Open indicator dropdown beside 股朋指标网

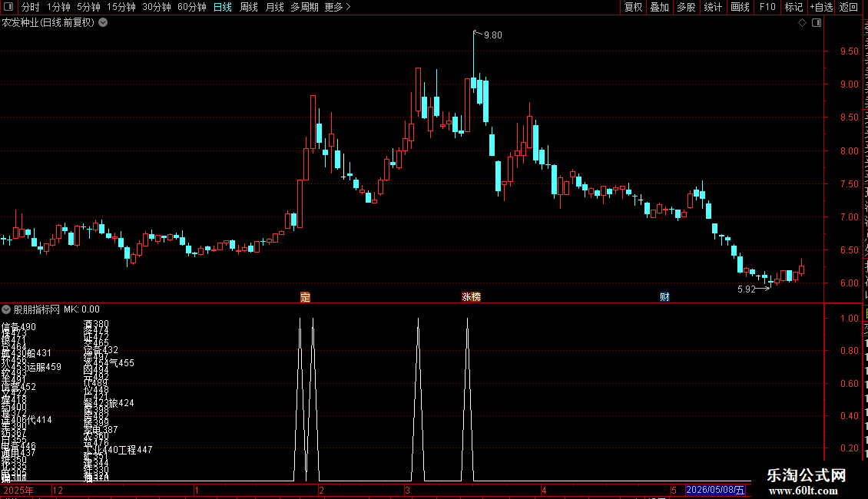6,310
